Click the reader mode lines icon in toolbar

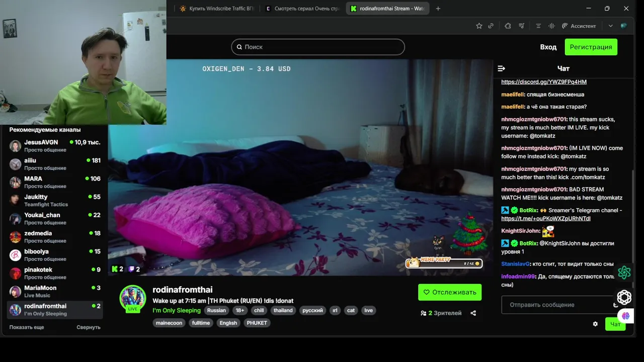point(538,26)
